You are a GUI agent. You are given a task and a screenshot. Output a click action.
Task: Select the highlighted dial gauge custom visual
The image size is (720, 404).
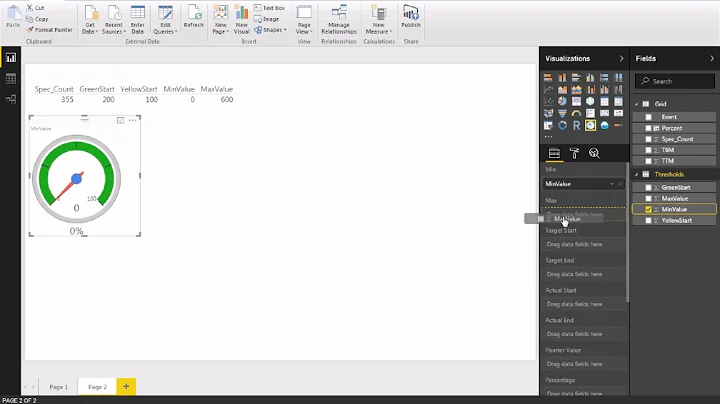[591, 125]
